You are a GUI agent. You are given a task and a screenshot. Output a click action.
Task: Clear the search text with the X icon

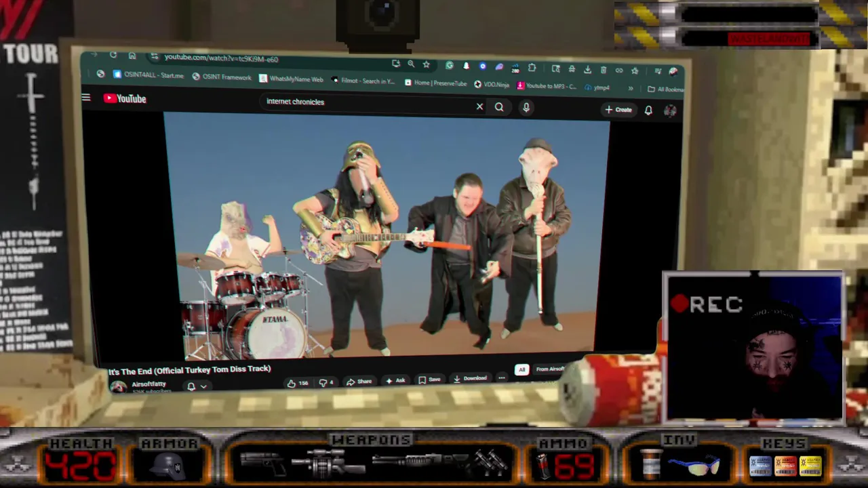pyautogui.click(x=479, y=106)
